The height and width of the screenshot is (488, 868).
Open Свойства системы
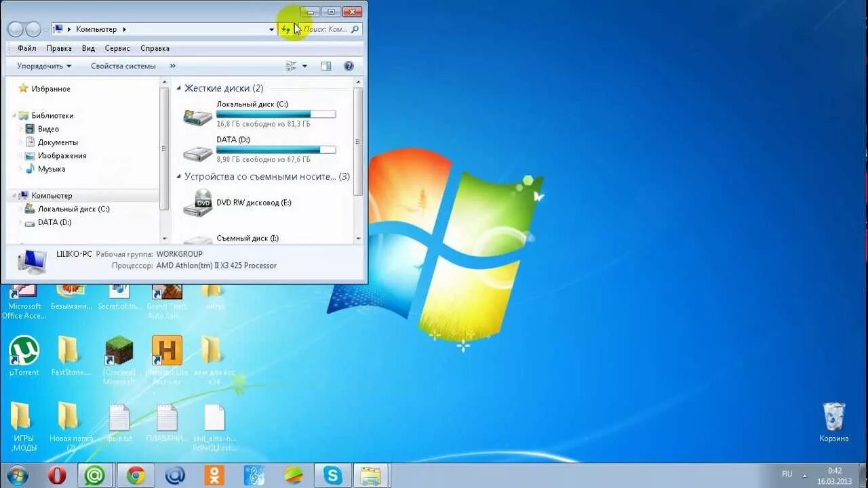[123, 66]
